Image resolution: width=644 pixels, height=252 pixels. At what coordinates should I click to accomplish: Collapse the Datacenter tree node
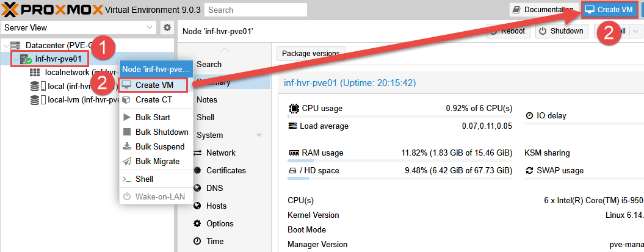click(6, 46)
